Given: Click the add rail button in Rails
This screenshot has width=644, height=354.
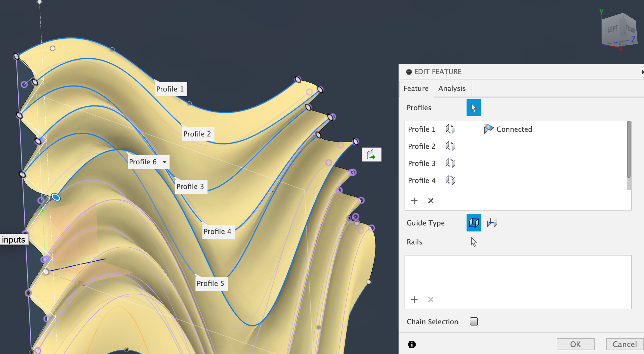Looking at the screenshot, I should tap(414, 300).
